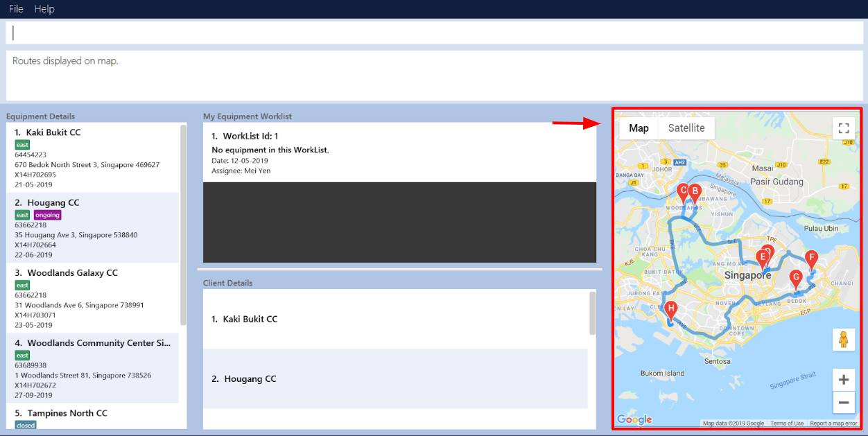Switch map to Satellite view

click(686, 128)
